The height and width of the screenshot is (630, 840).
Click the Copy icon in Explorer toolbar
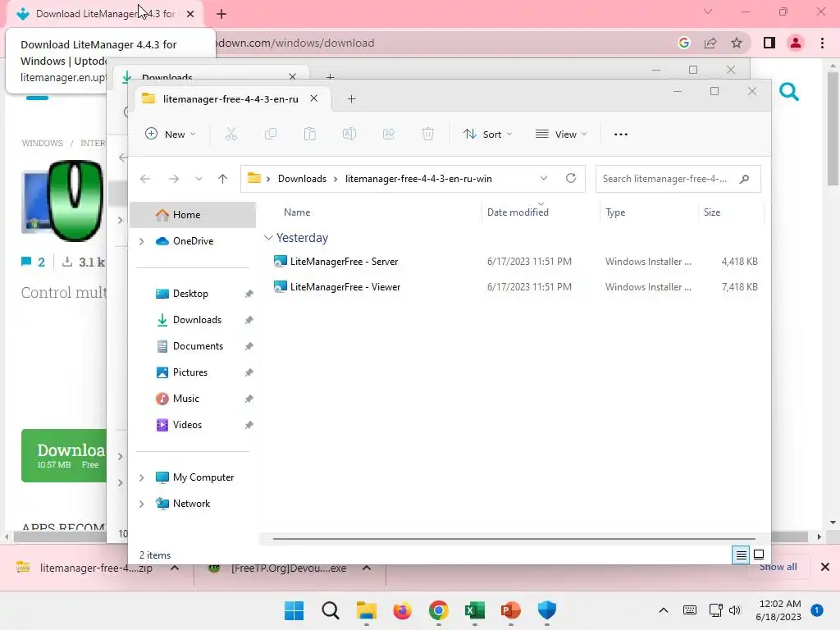pos(271,134)
